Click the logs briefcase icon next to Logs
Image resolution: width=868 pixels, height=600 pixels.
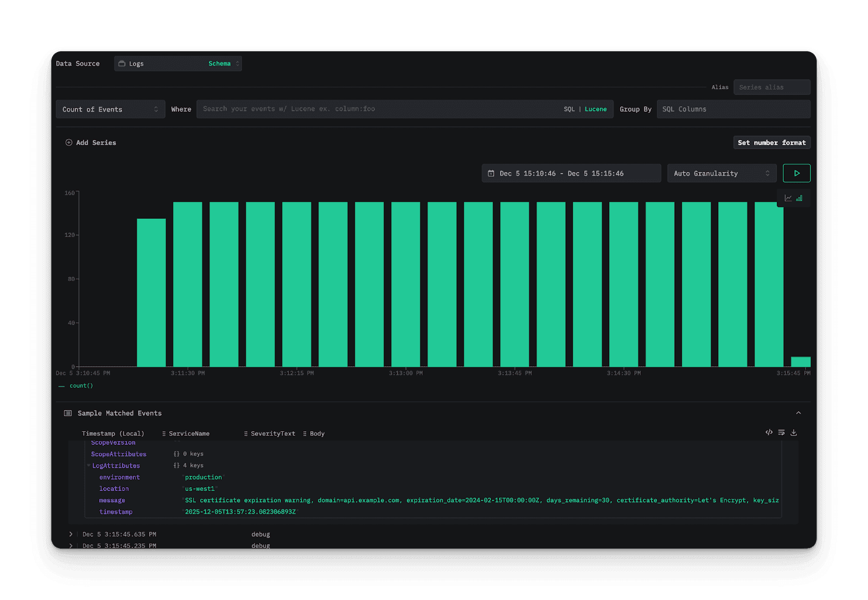pyautogui.click(x=122, y=63)
